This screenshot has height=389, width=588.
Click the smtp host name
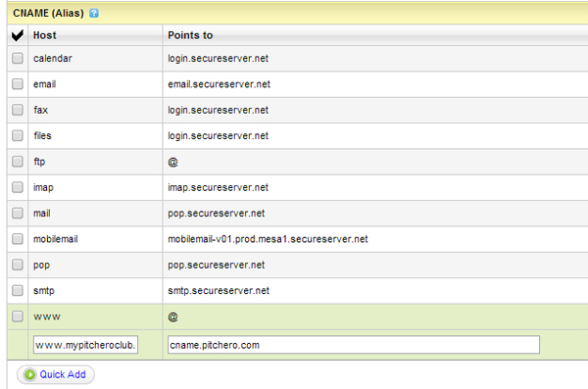44,291
